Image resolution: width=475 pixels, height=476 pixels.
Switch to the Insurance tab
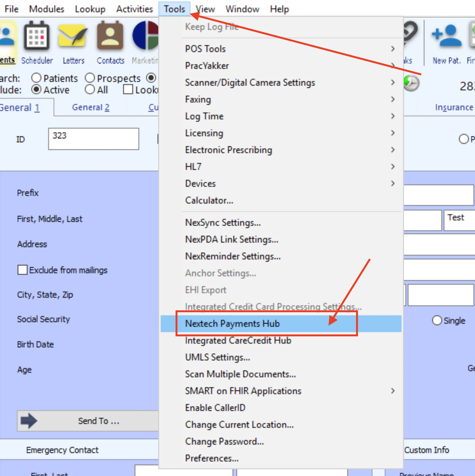(x=454, y=107)
